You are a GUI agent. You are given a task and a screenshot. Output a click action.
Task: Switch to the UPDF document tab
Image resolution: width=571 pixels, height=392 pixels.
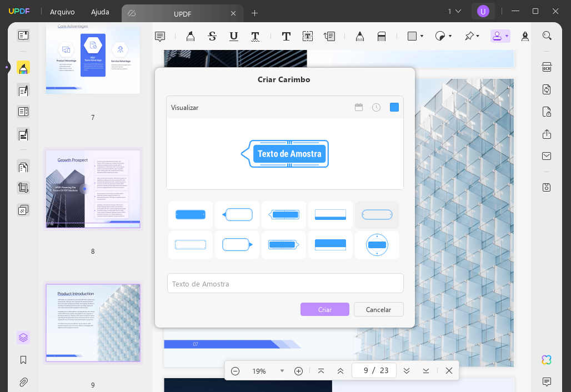(182, 14)
